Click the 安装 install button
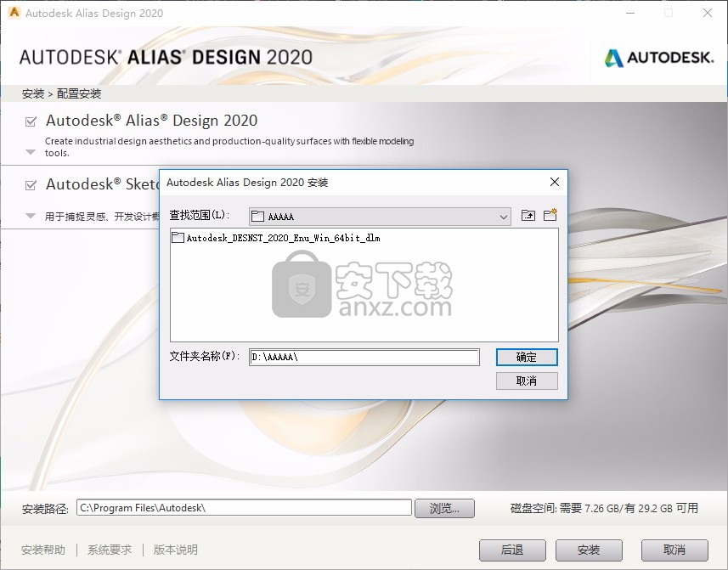Screen dimensions: 728x570 (589, 550)
